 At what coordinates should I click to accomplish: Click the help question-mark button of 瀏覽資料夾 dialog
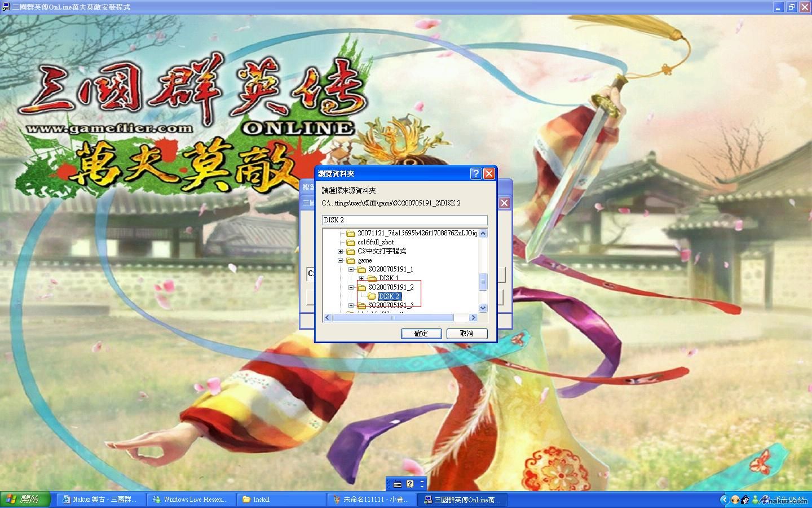pyautogui.click(x=476, y=173)
